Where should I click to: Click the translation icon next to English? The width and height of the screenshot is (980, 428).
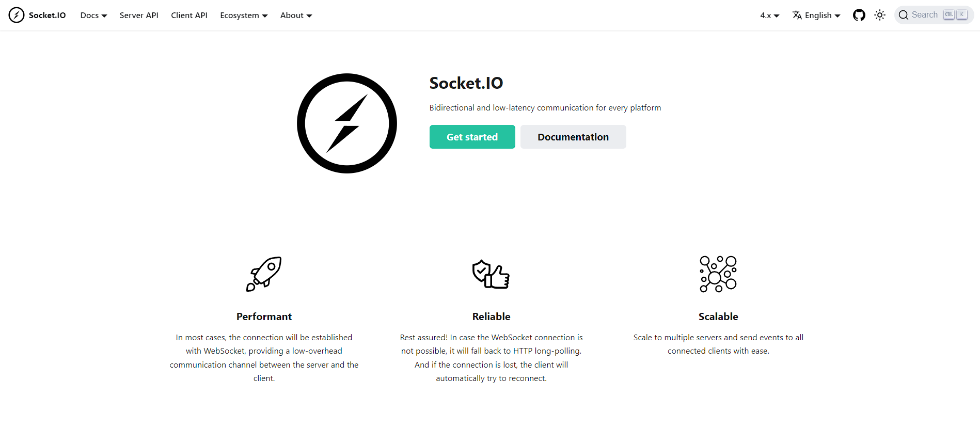coord(797,15)
